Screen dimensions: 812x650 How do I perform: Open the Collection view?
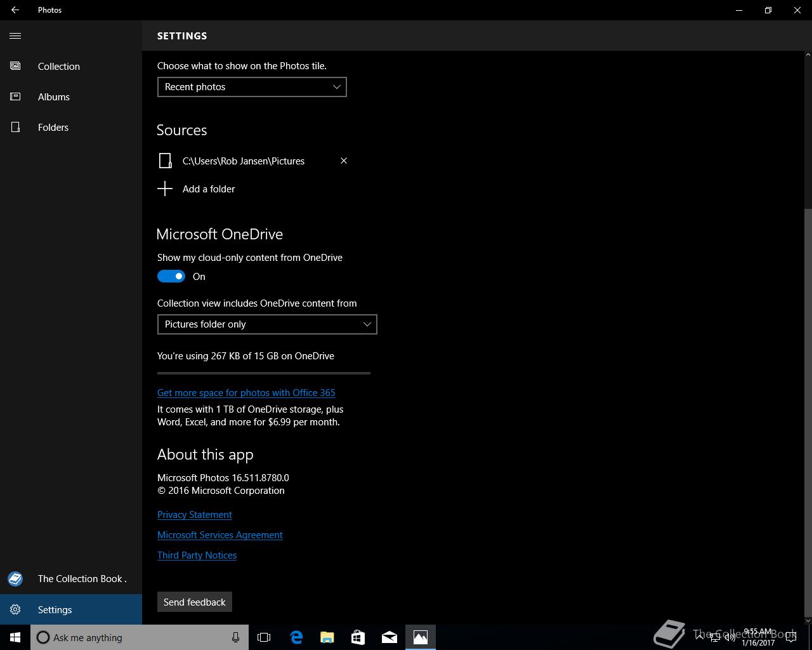coord(71,66)
